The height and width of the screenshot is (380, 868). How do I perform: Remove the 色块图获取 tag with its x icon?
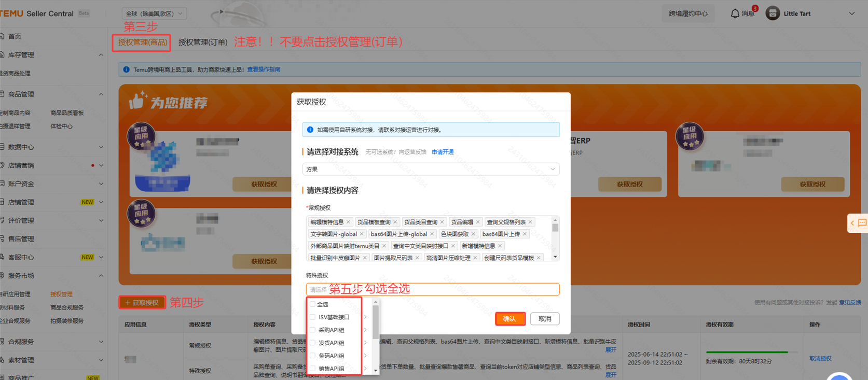click(x=473, y=234)
